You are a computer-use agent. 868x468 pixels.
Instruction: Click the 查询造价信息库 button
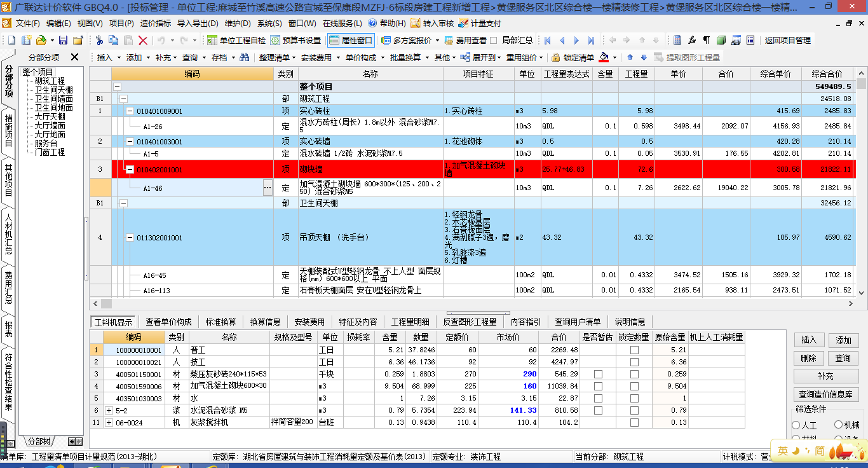click(826, 394)
